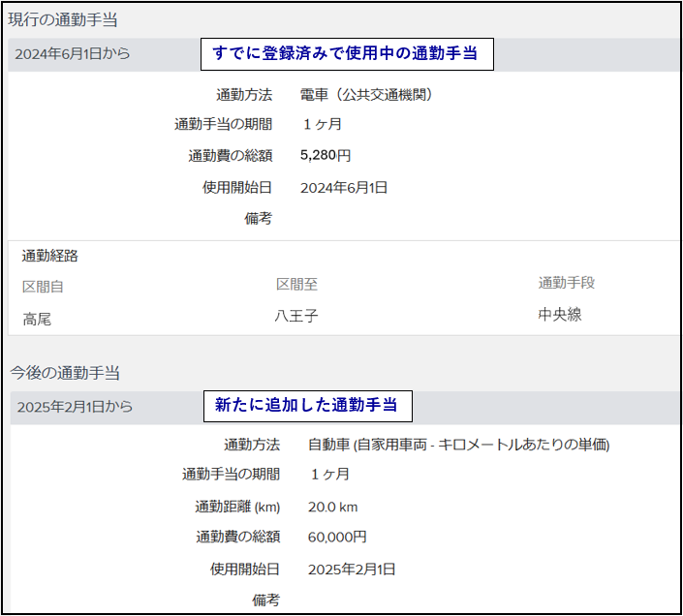Click the 使用開始日 label in the current allowance
Screen dimensions: 683x616
pos(237,188)
